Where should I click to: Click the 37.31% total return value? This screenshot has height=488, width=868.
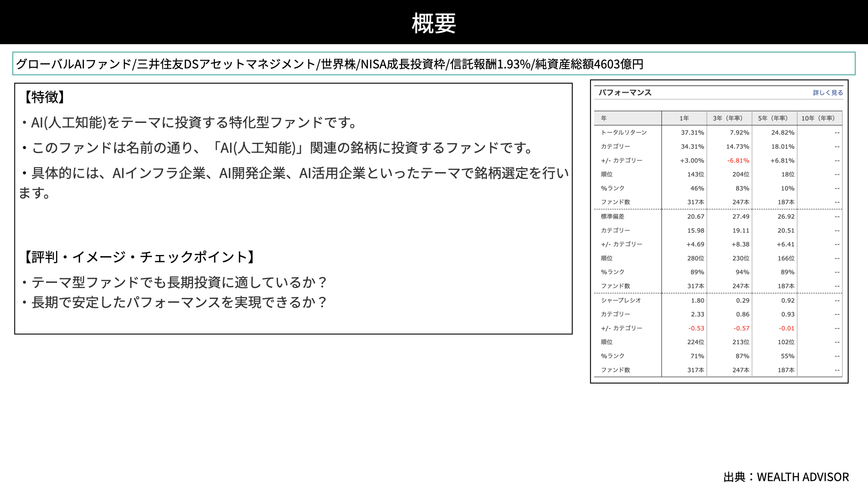point(693,132)
